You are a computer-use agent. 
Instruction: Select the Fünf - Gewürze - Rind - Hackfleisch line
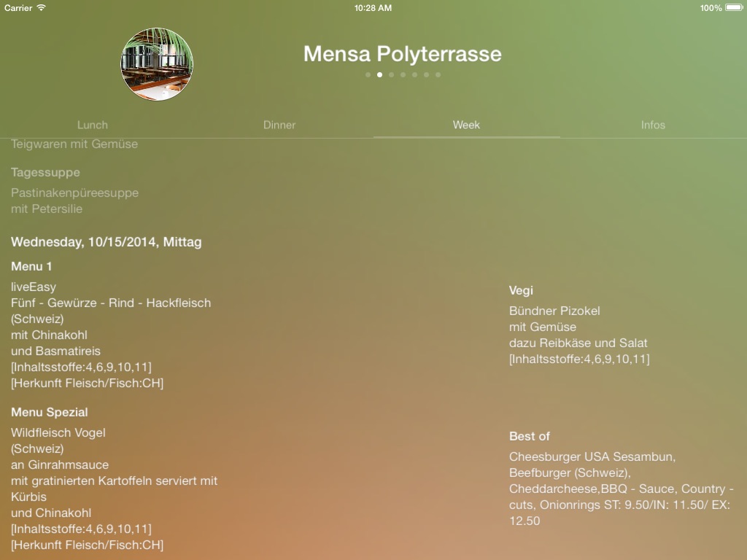111,303
